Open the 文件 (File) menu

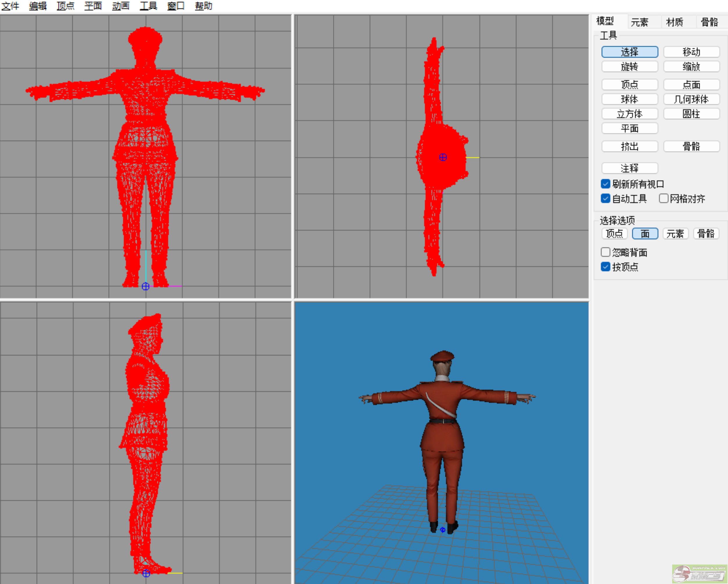(x=10, y=6)
